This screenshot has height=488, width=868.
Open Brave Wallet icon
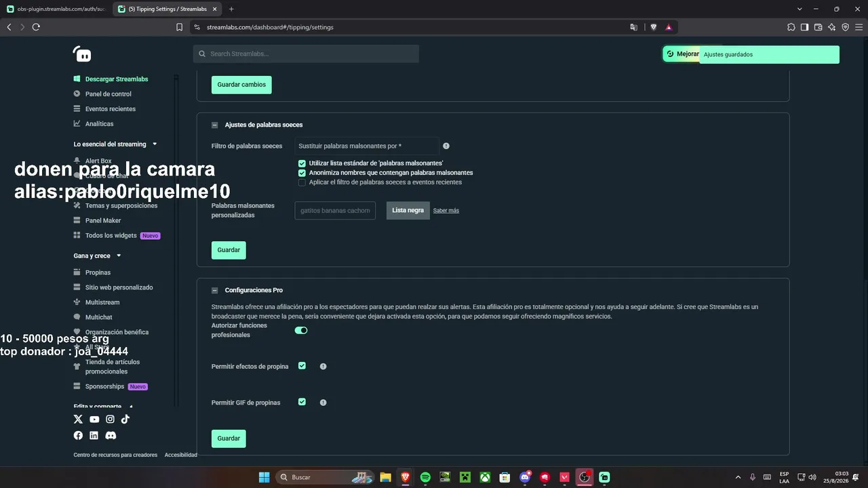click(818, 27)
